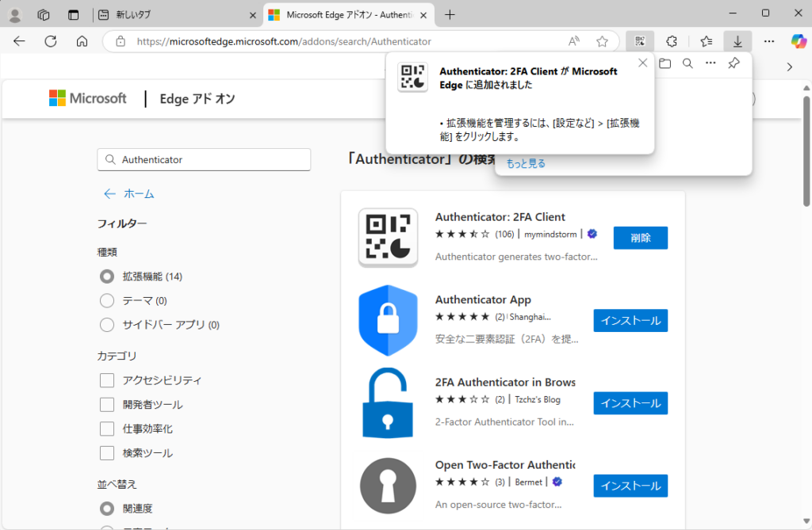This screenshot has height=530, width=812.
Task: Click the QR code extension thumbnail
Action: (388, 238)
